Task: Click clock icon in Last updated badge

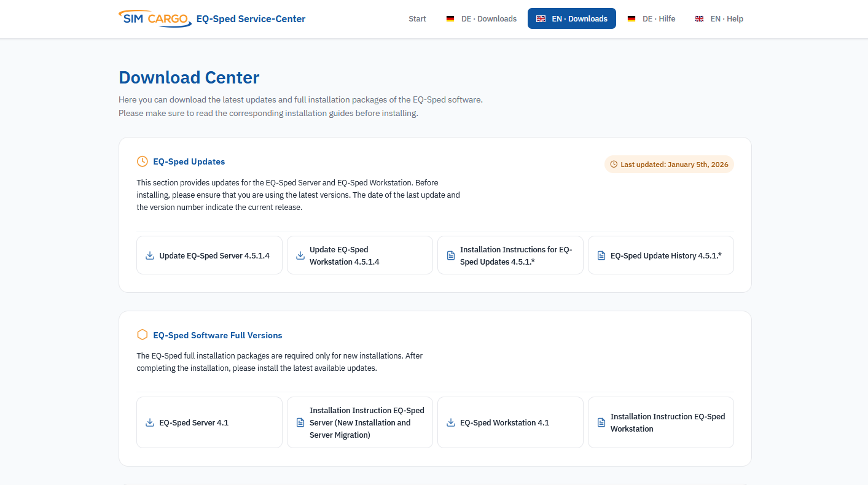Action: 613,164
